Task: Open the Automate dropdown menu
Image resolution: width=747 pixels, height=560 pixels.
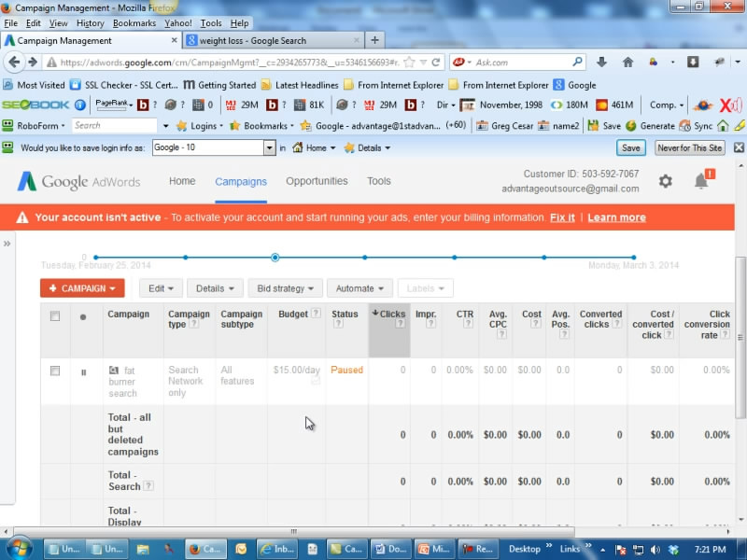Action: pos(359,288)
